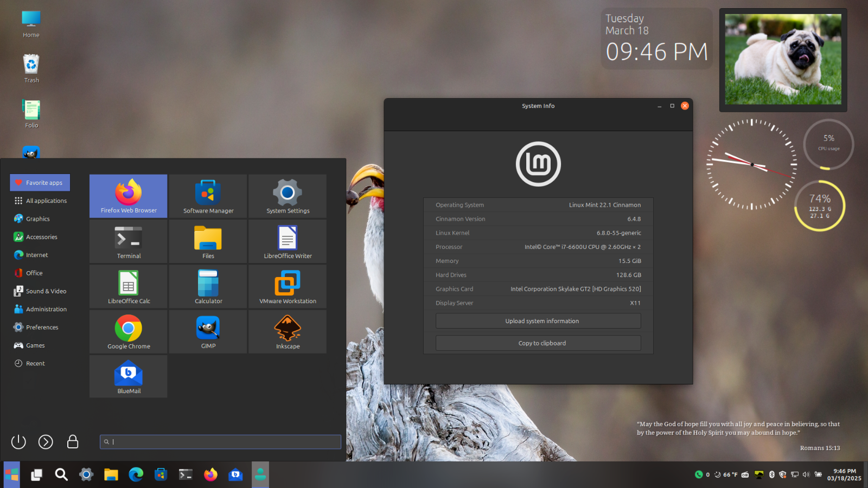
Task: Open VMware Workstation app
Action: pos(288,286)
